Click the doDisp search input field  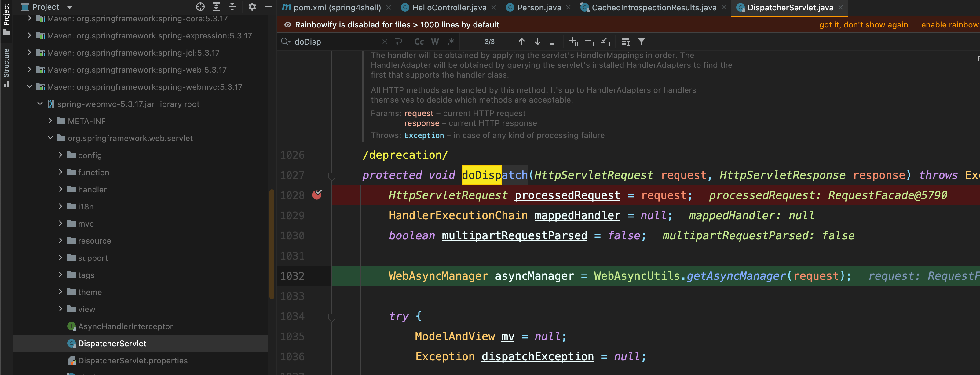(x=337, y=42)
